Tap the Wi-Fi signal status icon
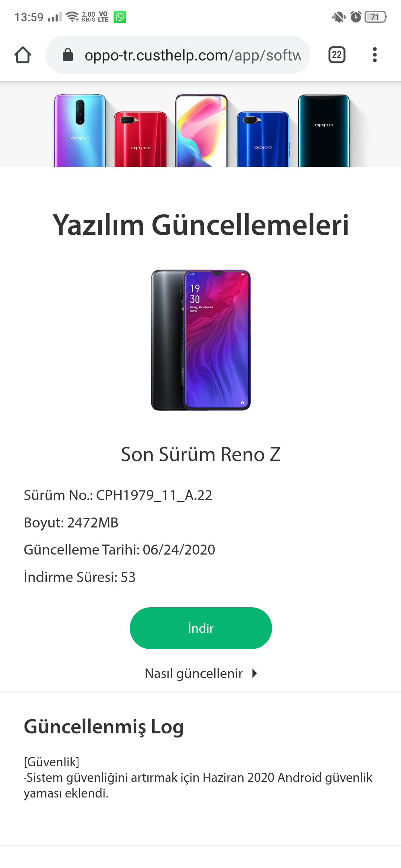The image size is (401, 868). [x=72, y=17]
